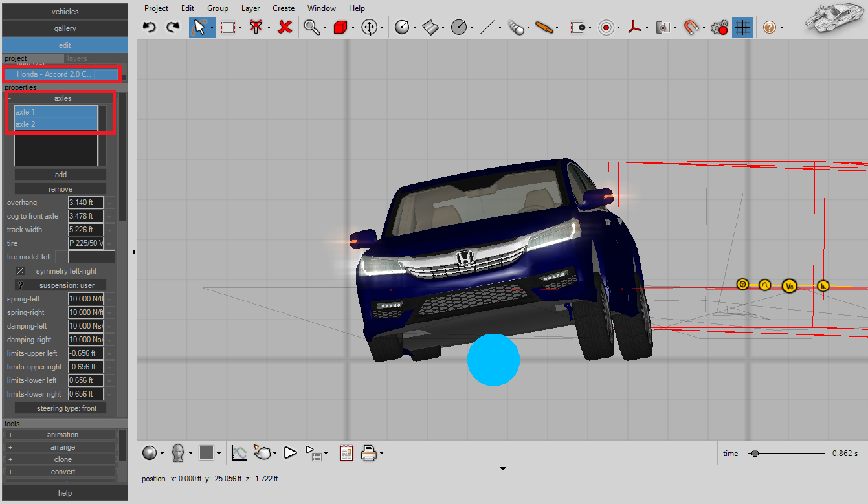This screenshot has height=504, width=868.
Task: Open the report document icon
Action: tap(346, 453)
